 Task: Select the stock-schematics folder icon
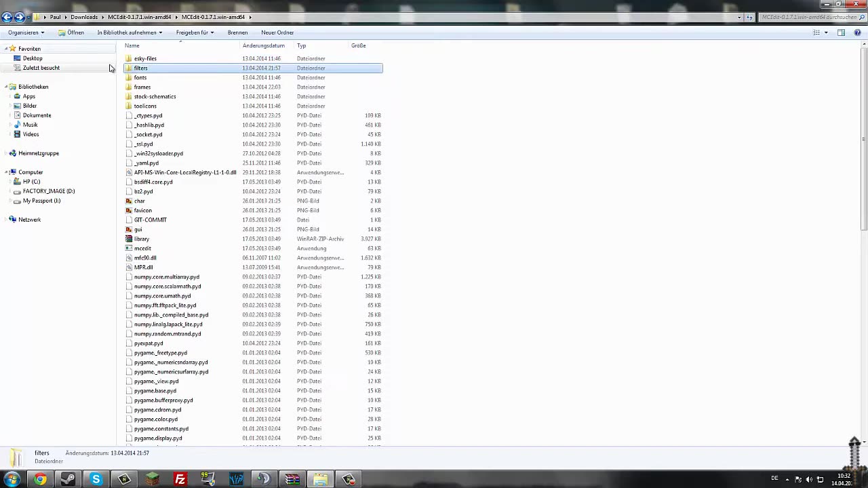(x=129, y=96)
